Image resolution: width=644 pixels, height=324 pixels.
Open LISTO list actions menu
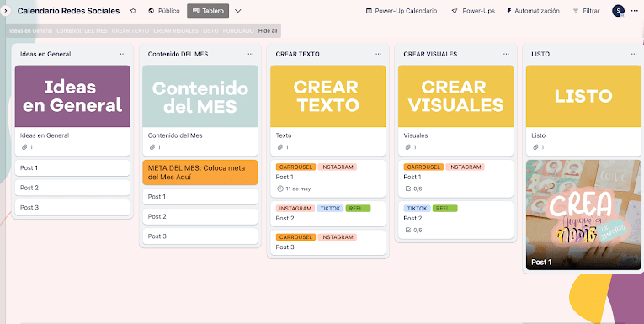634,54
